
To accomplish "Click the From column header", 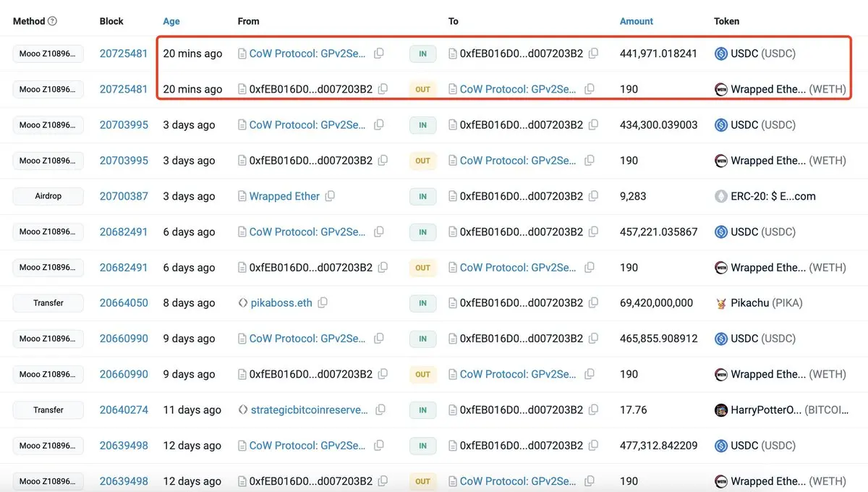I will 248,21.
